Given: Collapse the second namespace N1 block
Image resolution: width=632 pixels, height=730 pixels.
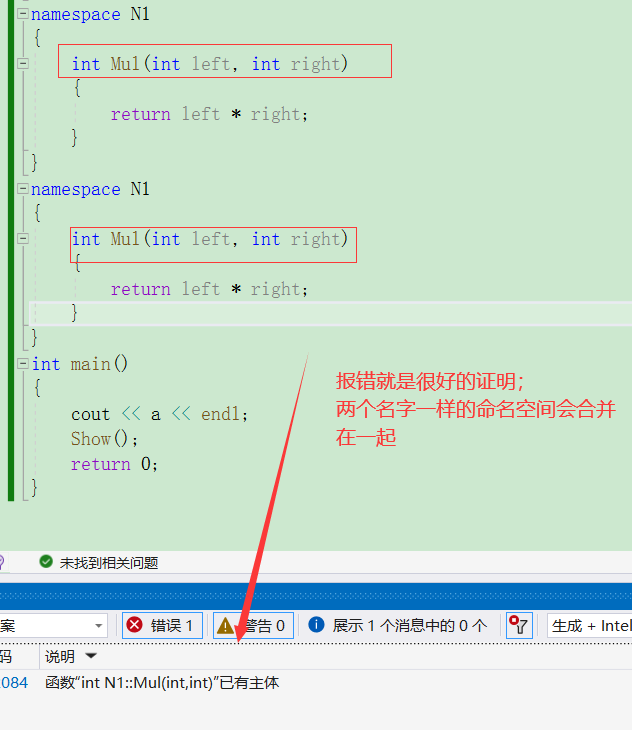Looking at the screenshot, I should click(22, 189).
